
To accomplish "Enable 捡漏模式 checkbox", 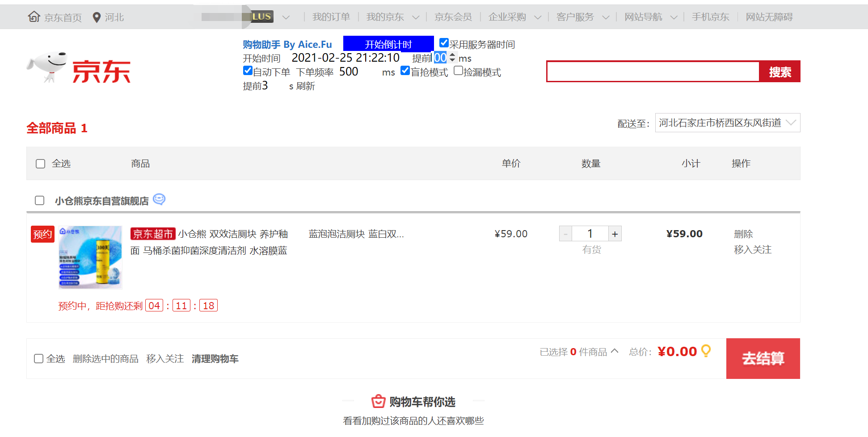I will click(458, 71).
